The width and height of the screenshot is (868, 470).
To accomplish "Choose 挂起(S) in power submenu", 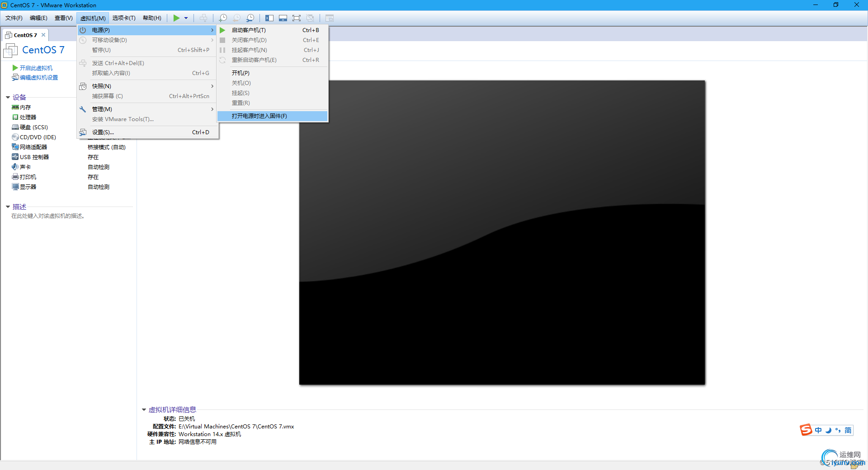I will (273, 93).
